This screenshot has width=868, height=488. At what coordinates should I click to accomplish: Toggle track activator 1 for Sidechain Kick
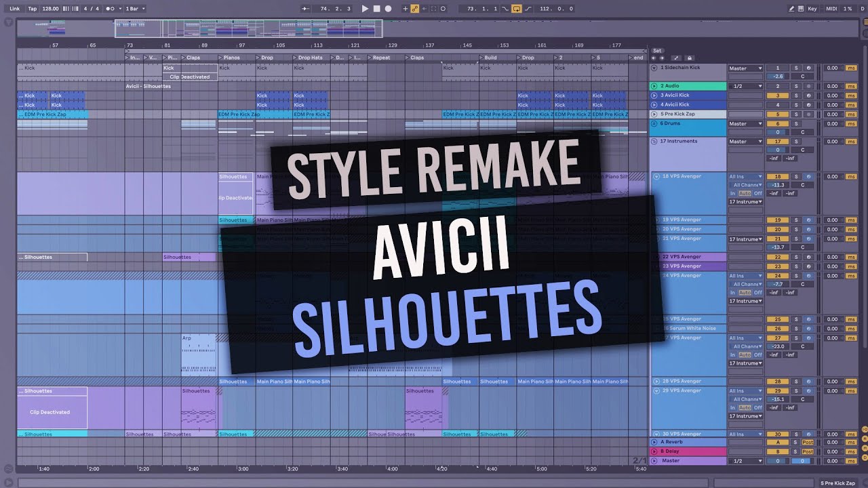(778, 68)
